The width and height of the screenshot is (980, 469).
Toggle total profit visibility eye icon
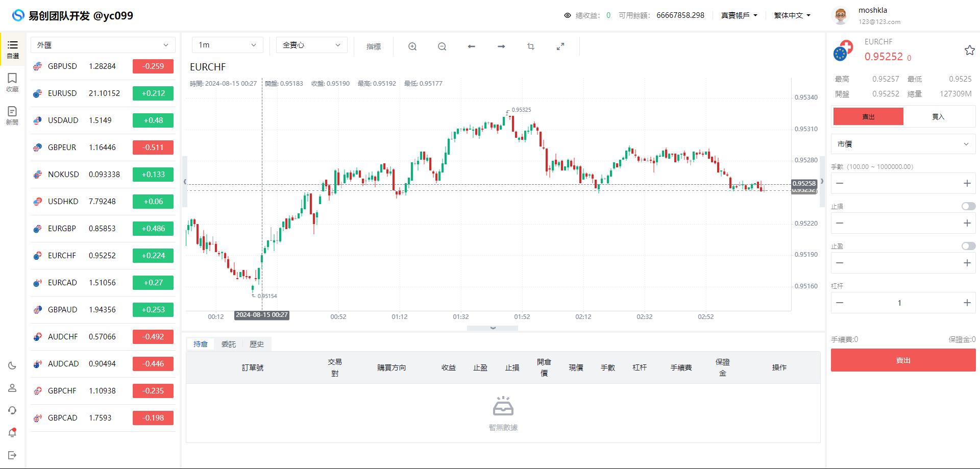567,15
